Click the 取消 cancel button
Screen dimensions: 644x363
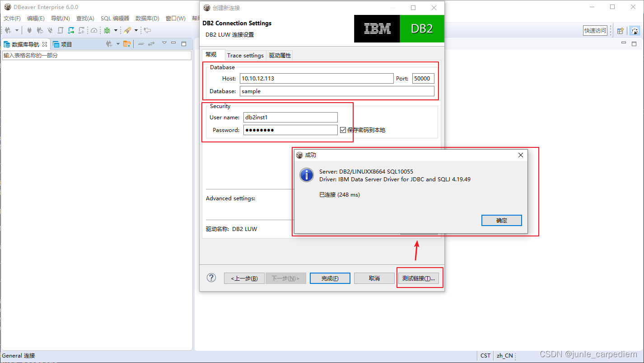374,278
